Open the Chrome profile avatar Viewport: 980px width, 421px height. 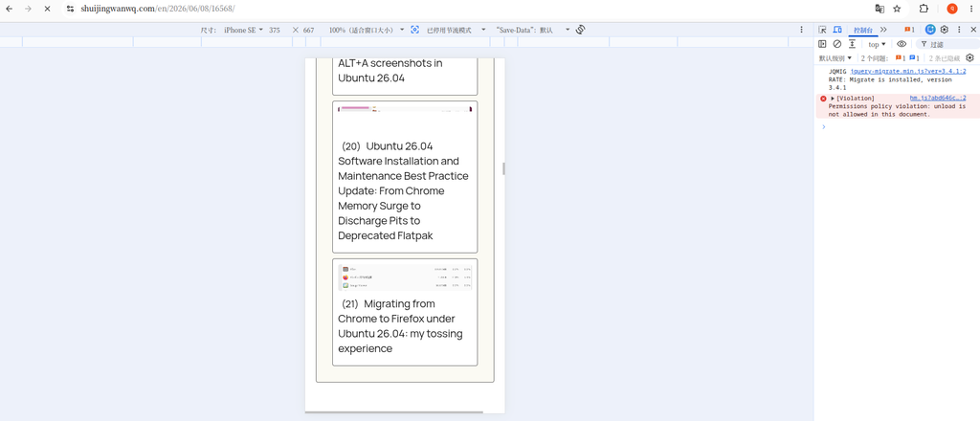tap(952, 9)
